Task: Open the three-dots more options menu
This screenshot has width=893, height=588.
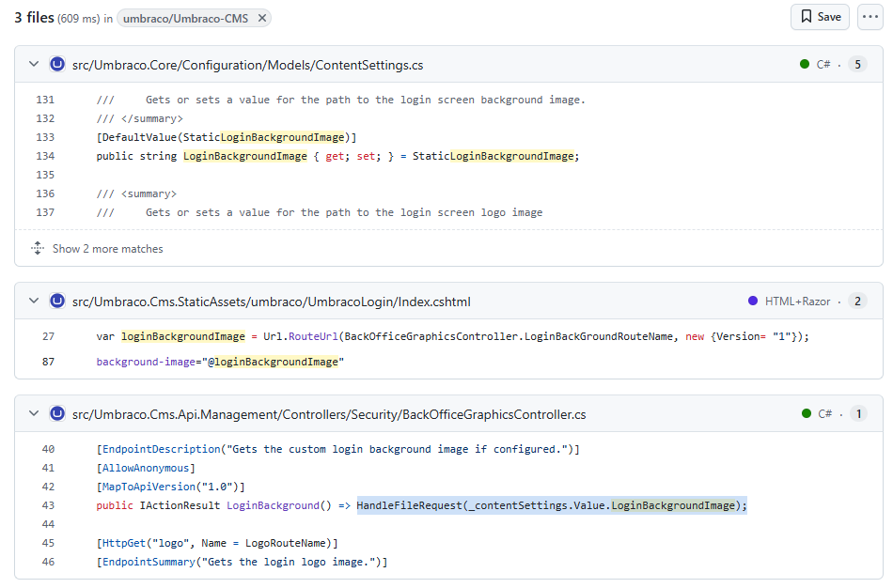Action: [869, 17]
